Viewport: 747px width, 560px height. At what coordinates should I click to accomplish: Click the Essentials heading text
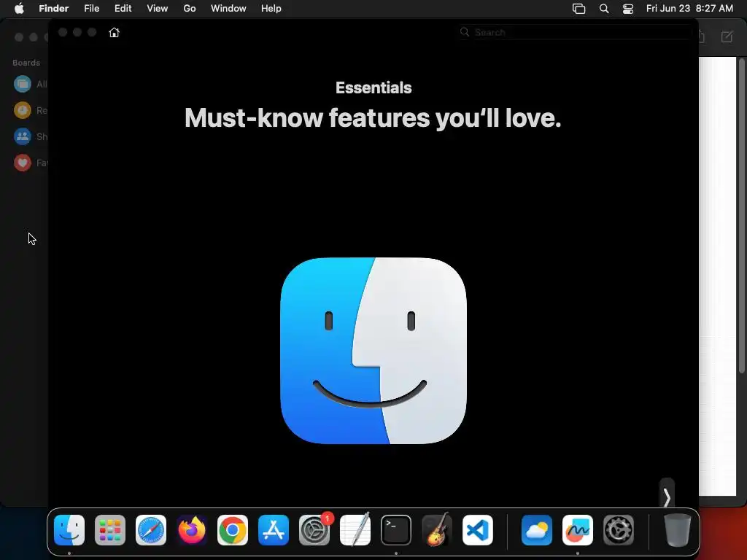point(373,87)
